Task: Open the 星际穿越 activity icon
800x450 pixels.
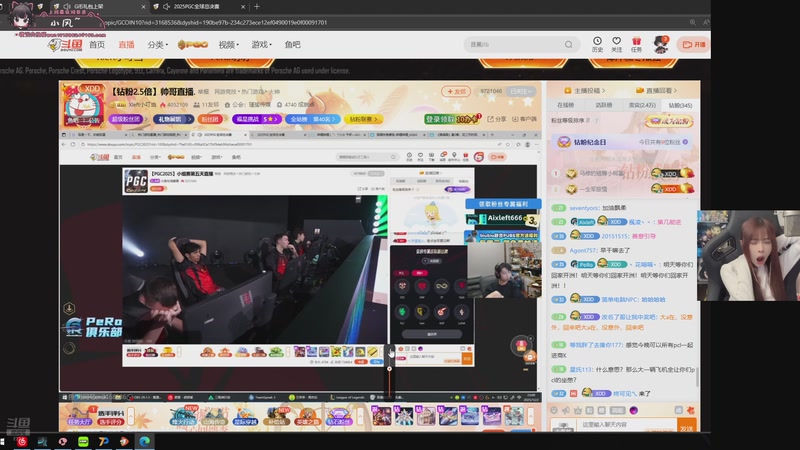Action: click(x=245, y=416)
